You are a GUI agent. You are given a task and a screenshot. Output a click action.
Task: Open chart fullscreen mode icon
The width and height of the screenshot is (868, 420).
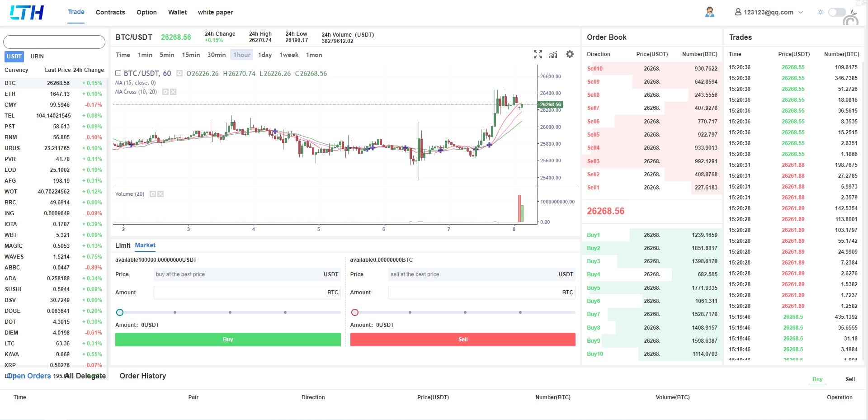tap(538, 55)
